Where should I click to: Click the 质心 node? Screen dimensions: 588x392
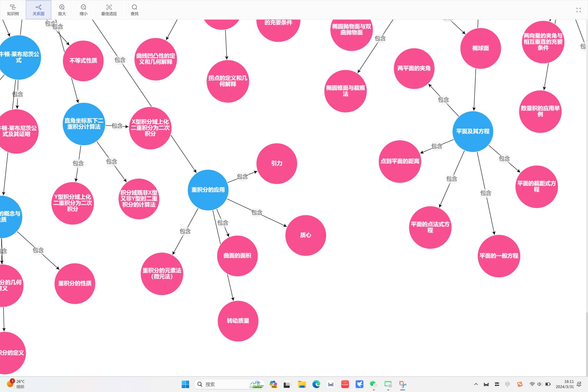tap(305, 235)
